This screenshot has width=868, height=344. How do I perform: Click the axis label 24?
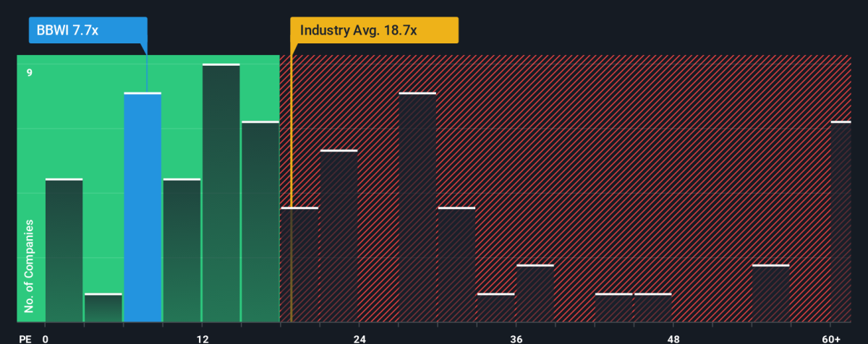359,339
